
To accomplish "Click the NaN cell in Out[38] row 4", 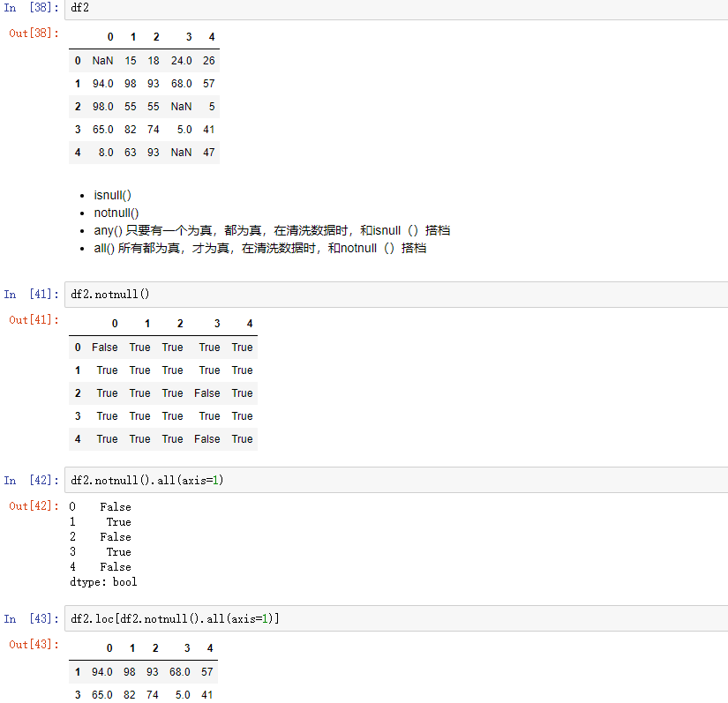I will click(x=181, y=153).
